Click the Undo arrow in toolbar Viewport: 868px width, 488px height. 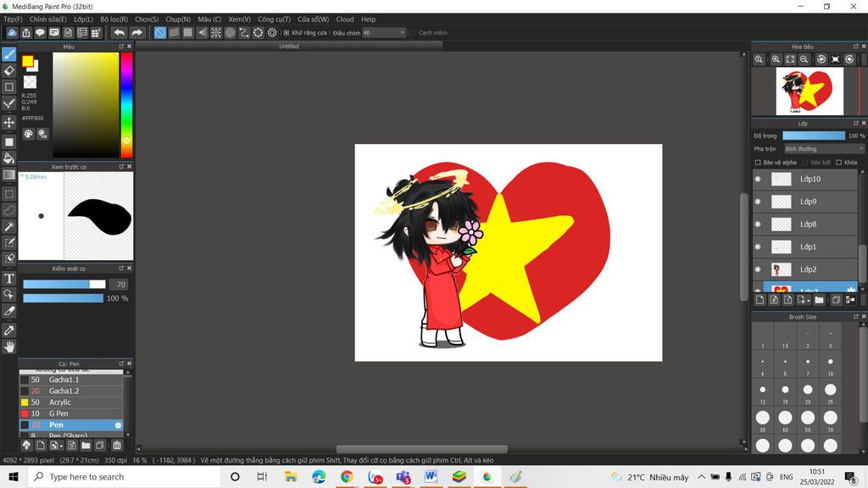click(x=119, y=33)
